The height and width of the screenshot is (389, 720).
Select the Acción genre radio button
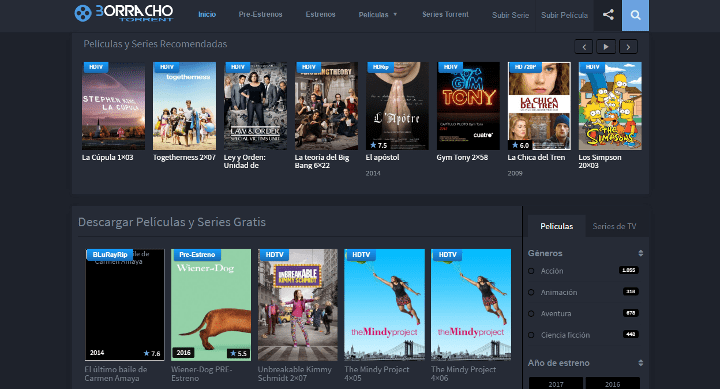(531, 271)
